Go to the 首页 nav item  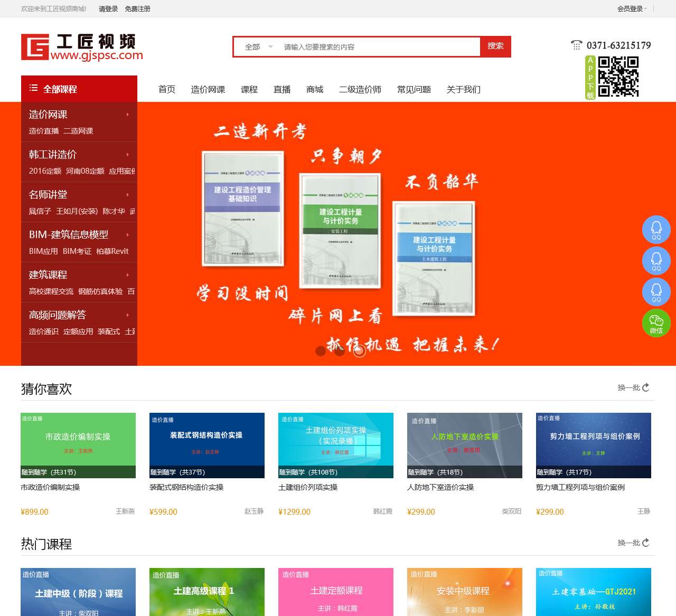pyautogui.click(x=167, y=89)
